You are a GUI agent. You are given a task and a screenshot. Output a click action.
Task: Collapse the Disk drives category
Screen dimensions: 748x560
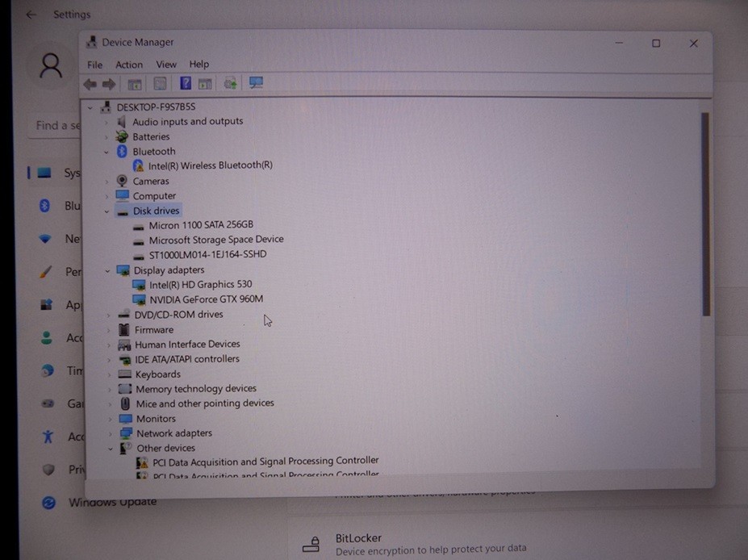coord(107,211)
